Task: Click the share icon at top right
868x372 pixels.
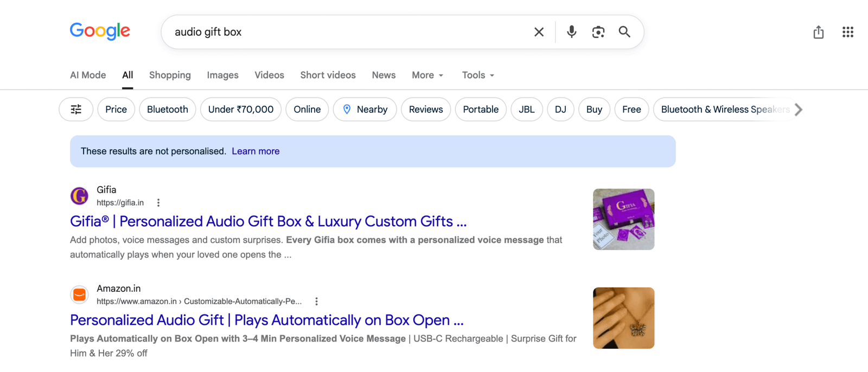Action: tap(819, 32)
